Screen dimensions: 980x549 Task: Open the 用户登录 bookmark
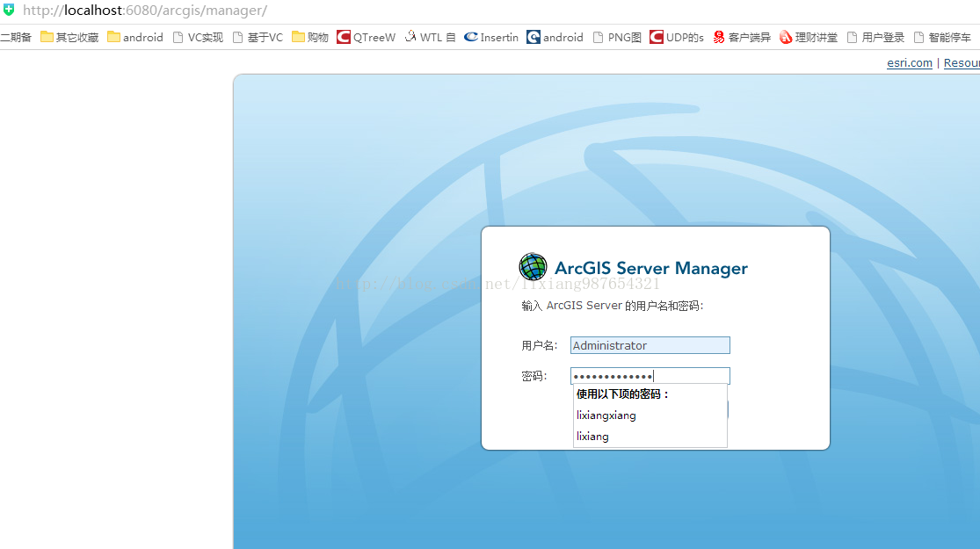click(875, 38)
